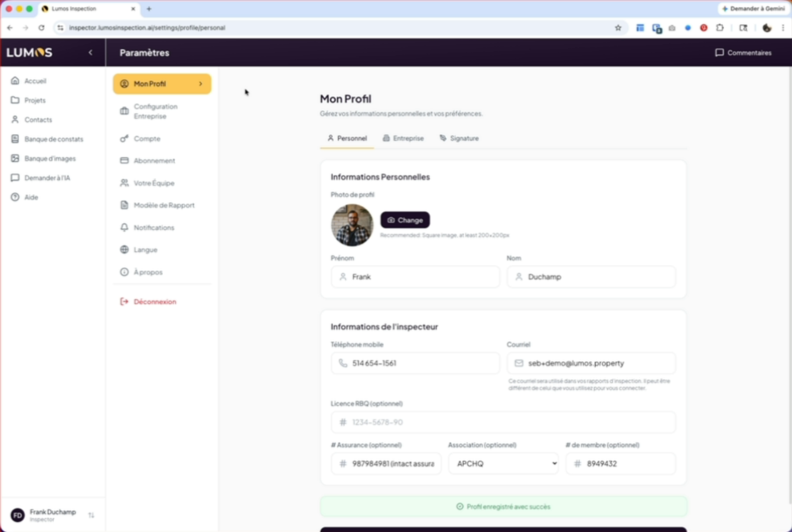Bookmark this page with the star icon

coord(618,28)
